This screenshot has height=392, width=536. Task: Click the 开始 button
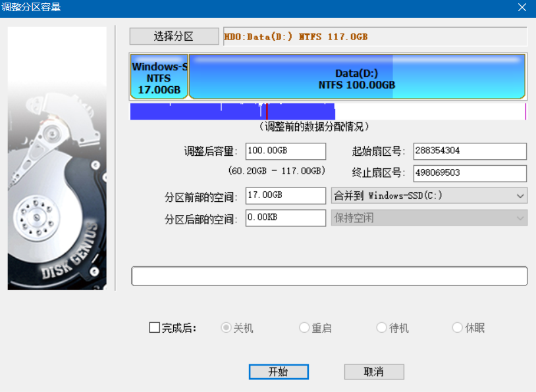click(279, 372)
